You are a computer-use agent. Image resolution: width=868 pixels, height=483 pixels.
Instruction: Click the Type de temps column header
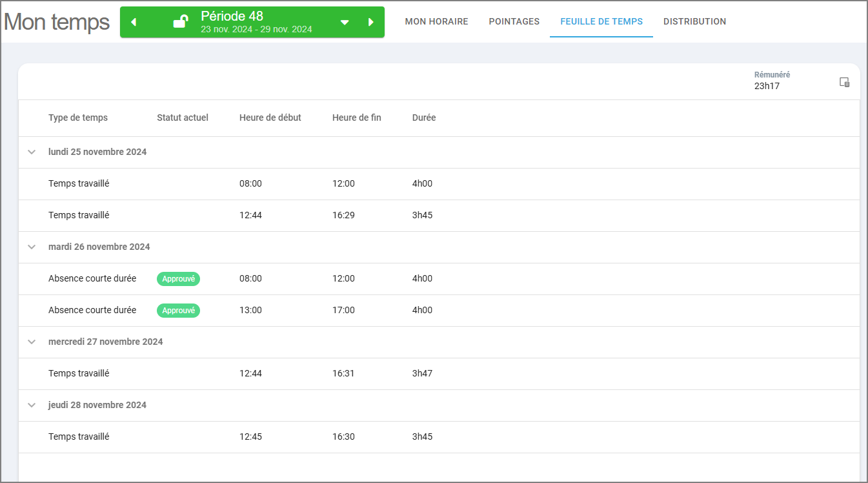[78, 118]
